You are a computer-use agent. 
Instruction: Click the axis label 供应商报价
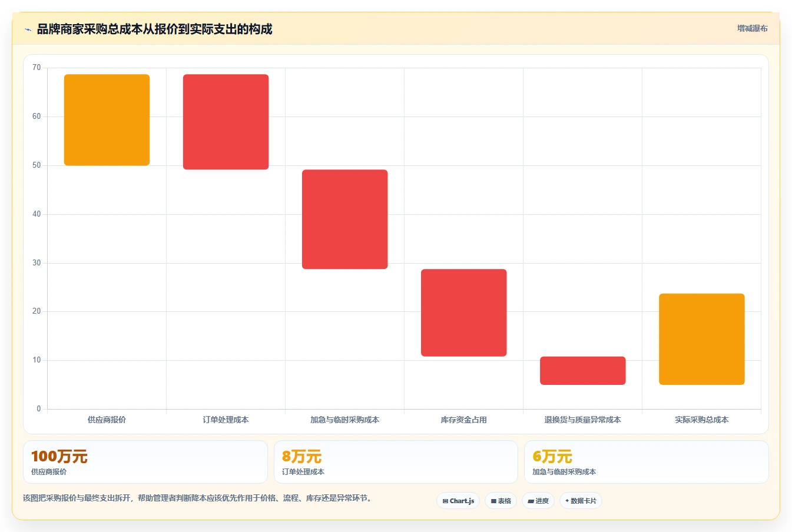[107, 420]
